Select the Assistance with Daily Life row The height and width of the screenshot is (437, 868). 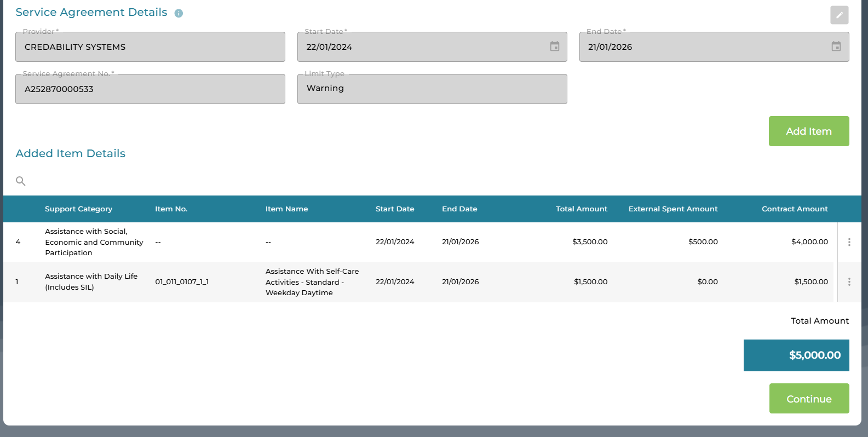(x=91, y=282)
